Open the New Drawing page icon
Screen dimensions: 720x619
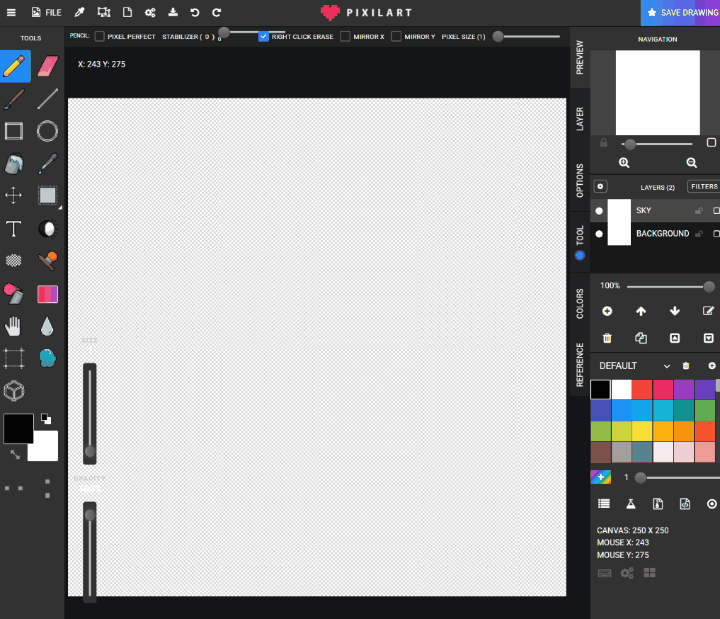pos(127,12)
